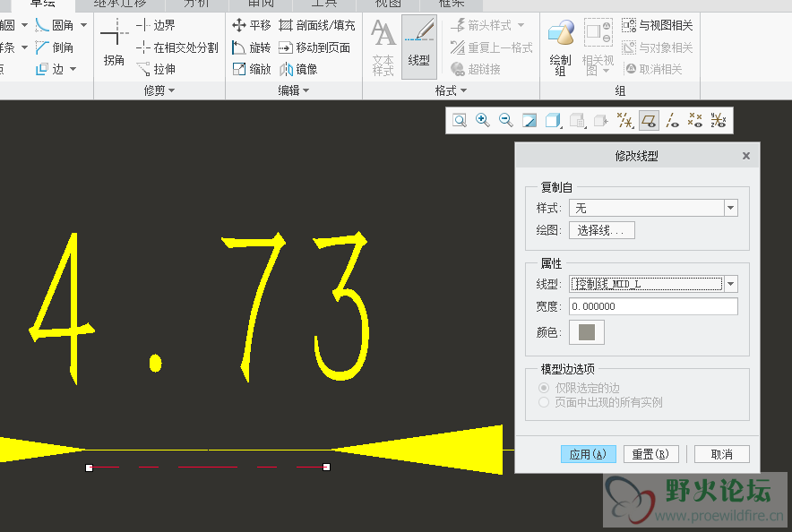Click the selected red dashed line
Screen dimensions: 792x532
point(208,468)
